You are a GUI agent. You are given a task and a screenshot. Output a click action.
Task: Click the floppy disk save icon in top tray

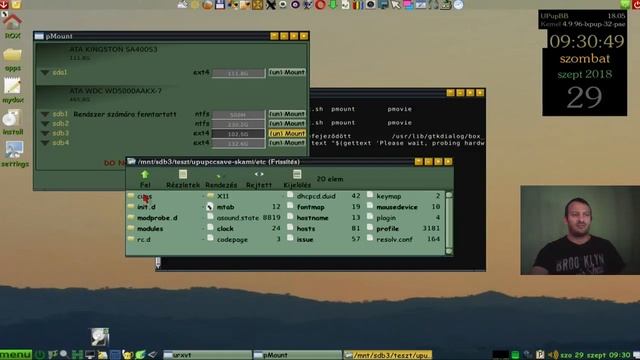[x=220, y=4]
